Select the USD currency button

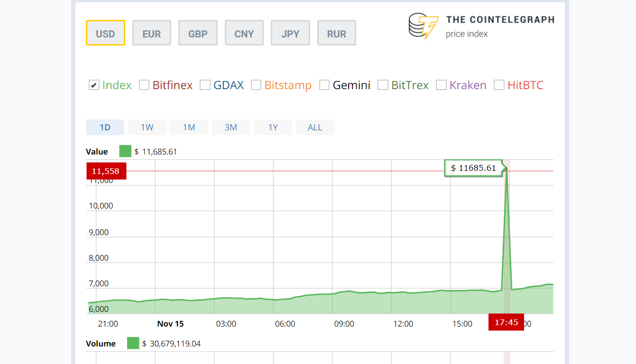coord(105,33)
